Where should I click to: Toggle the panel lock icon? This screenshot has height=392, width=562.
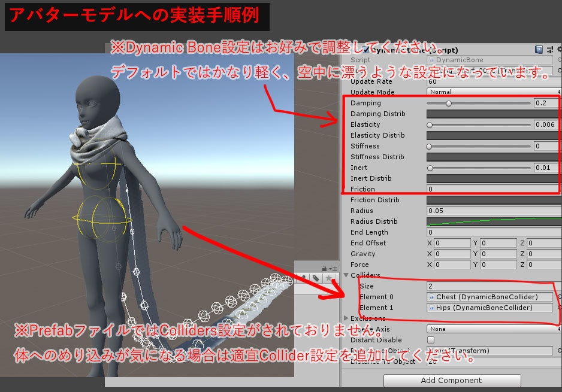(324, 269)
